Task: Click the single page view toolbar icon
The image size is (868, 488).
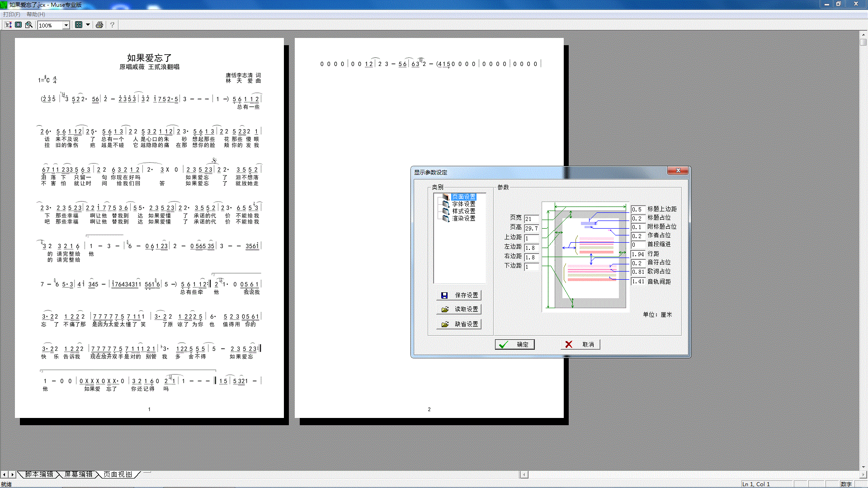Action: pyautogui.click(x=19, y=25)
